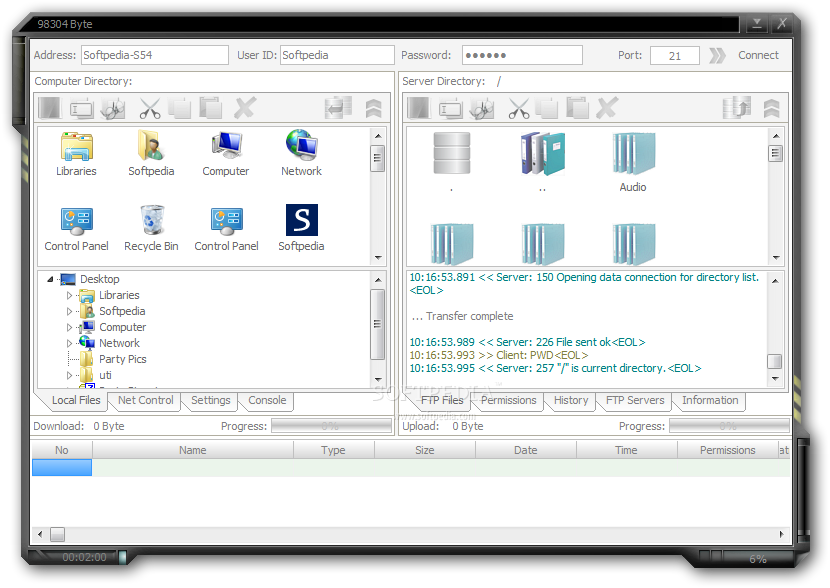Viewport: 830px width, 588px height.
Task: Delete using the X icon in the Computer Directory toolbar
Action: pyautogui.click(x=245, y=108)
